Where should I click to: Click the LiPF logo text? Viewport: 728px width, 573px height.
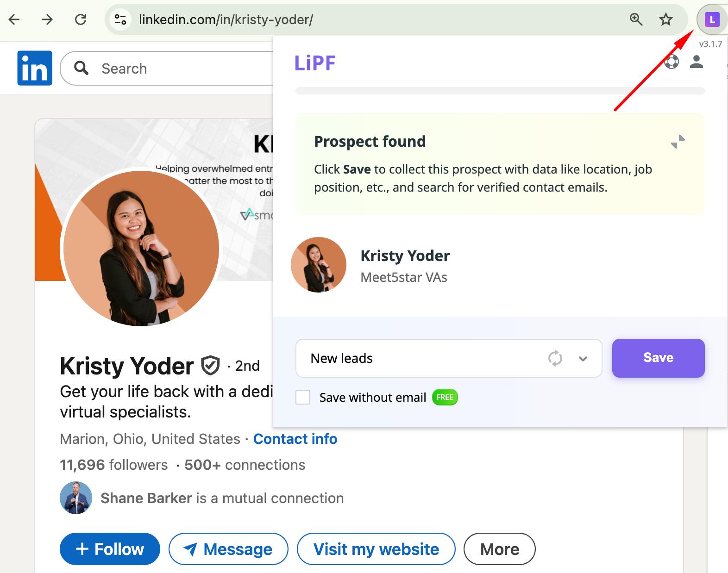[x=315, y=63]
